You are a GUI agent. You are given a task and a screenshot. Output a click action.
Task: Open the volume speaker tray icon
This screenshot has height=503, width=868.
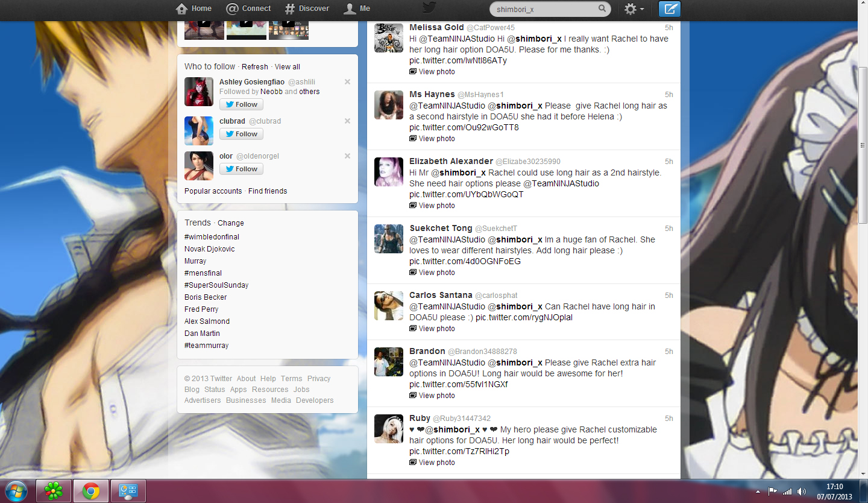point(801,492)
